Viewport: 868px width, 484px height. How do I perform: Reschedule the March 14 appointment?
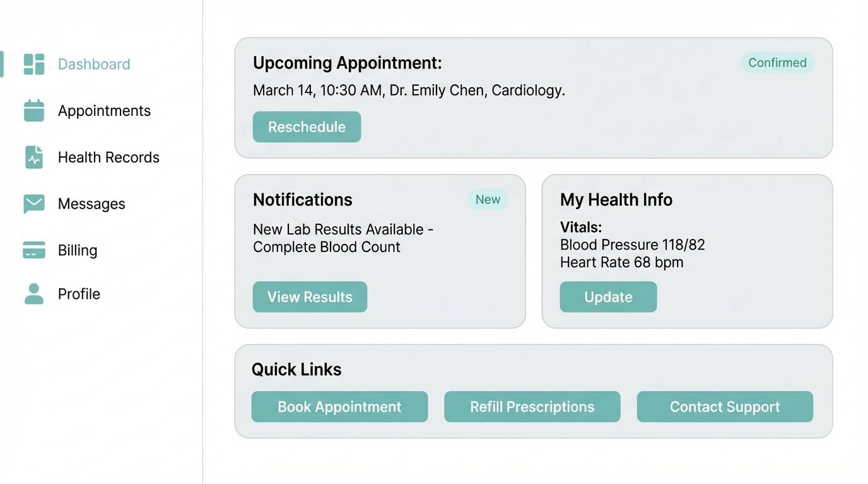[x=307, y=127]
